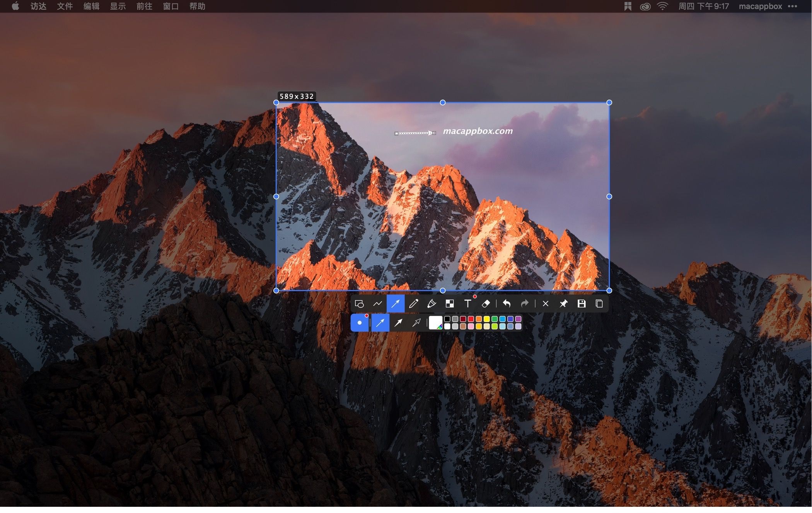The height and width of the screenshot is (513, 812).
Task: Cancel the capture with the X icon
Action: [x=546, y=304]
